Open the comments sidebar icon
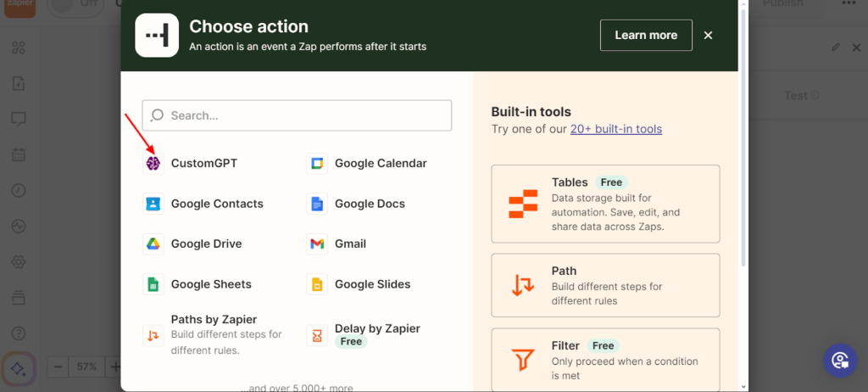The image size is (868, 392). tap(19, 119)
